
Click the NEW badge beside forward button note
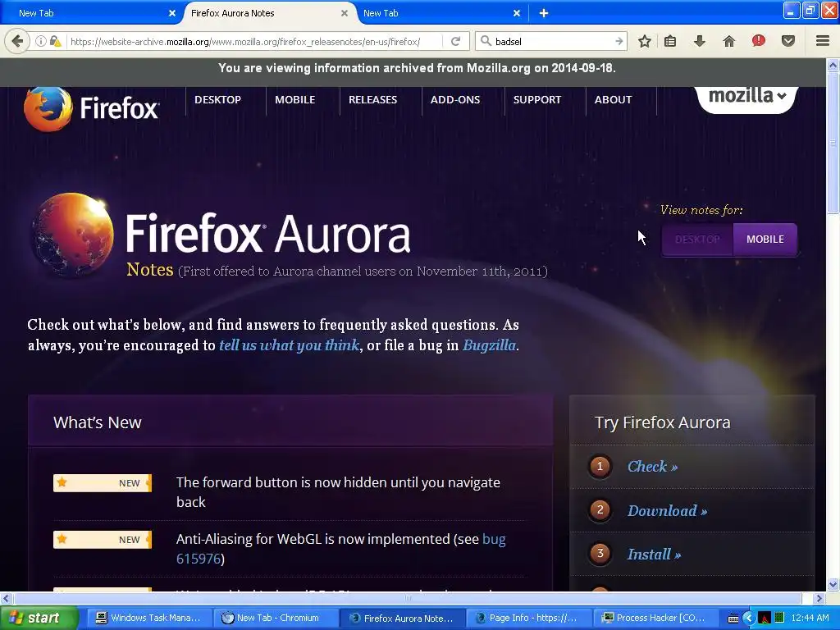103,482
